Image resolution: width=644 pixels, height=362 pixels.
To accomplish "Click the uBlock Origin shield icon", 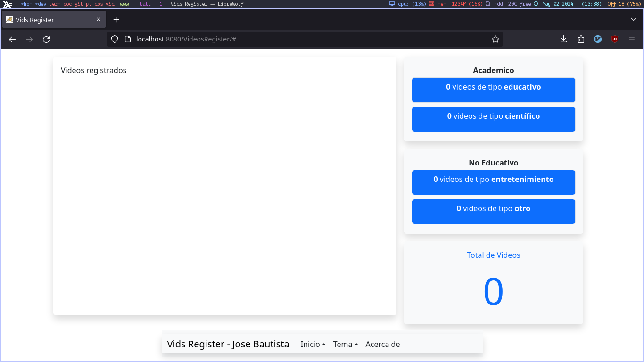I will (x=615, y=40).
